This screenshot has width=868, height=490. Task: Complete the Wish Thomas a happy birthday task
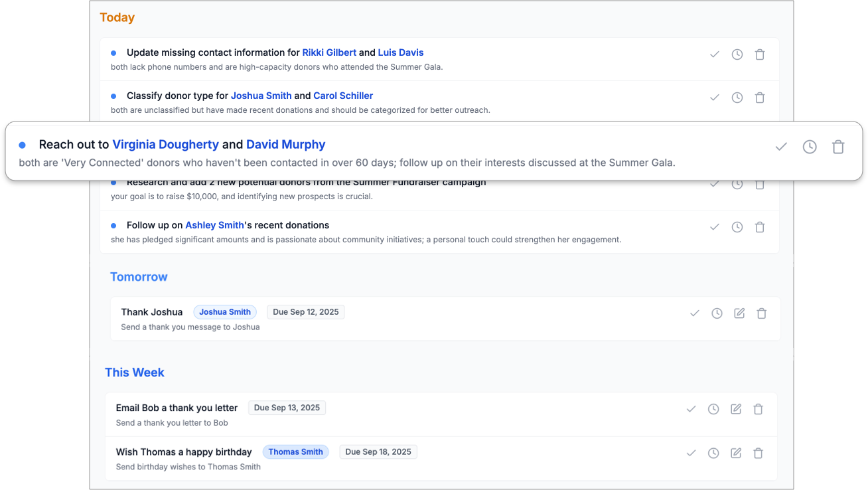point(691,453)
